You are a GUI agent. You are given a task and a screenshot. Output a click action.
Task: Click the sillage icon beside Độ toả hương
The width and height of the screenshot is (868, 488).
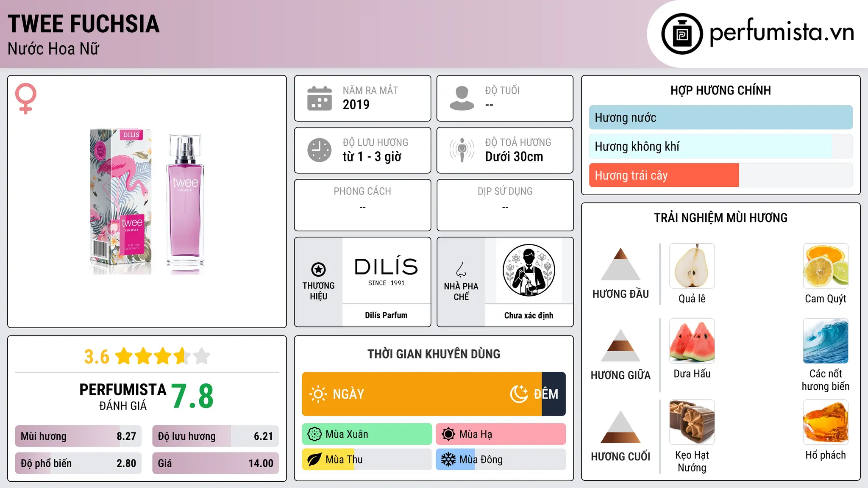click(462, 150)
